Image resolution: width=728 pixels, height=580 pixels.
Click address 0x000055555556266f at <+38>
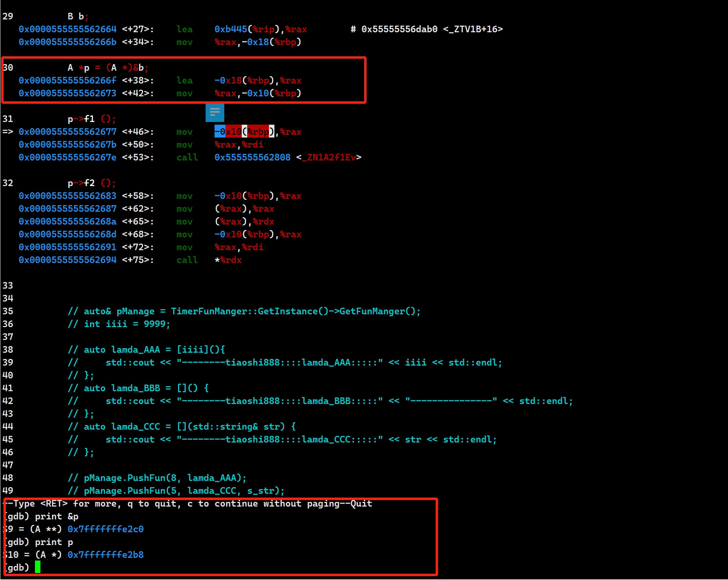point(68,80)
